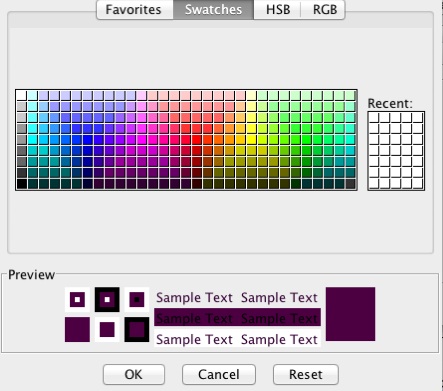Image resolution: width=443 pixels, height=391 pixels.
Task: Open the HSB tab
Action: point(277,10)
